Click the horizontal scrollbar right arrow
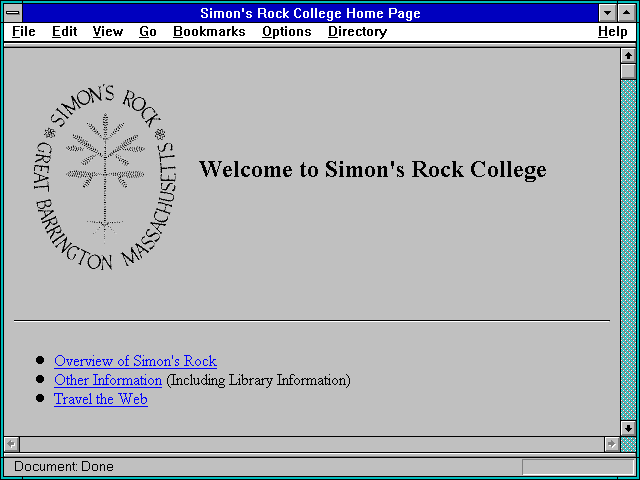Viewport: 640px width, 480px height. tap(612, 444)
